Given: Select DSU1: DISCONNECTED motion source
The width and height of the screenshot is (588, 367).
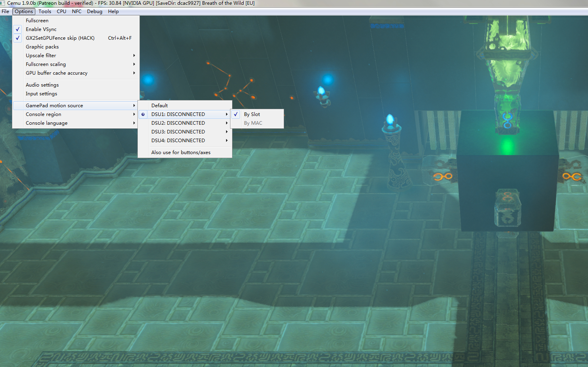Looking at the screenshot, I should point(185,114).
